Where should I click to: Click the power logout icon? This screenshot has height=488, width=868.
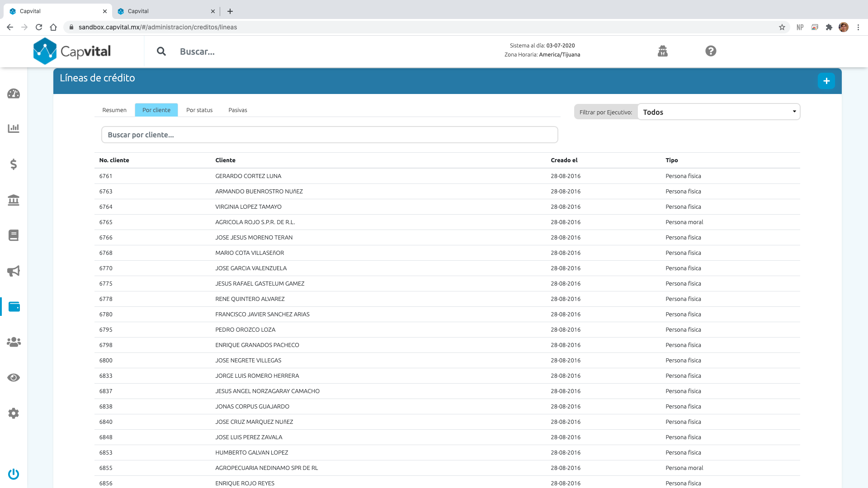(x=14, y=474)
